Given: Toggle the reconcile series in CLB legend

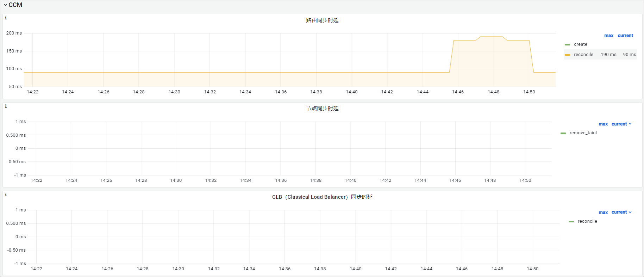Looking at the screenshot, I should (587, 221).
